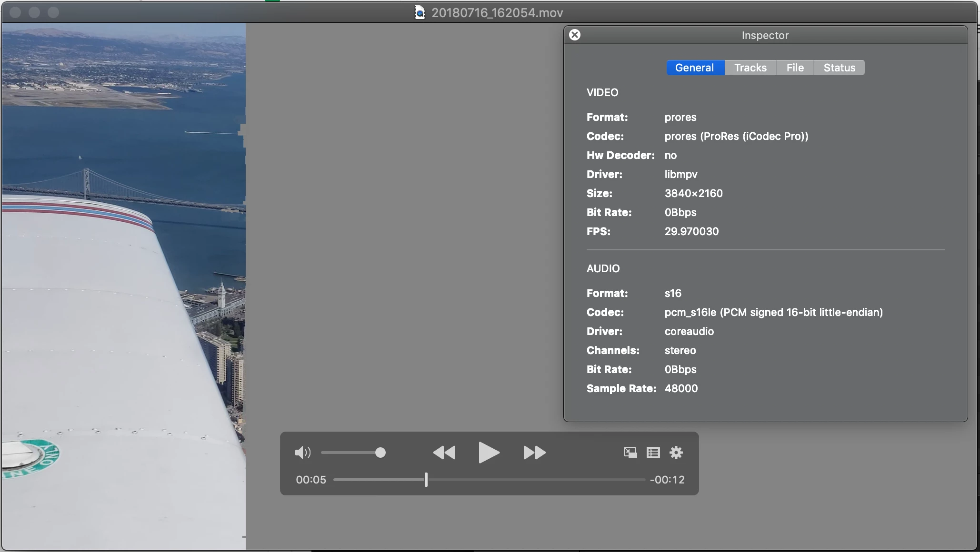Select the General tab in Inspector

(x=695, y=68)
